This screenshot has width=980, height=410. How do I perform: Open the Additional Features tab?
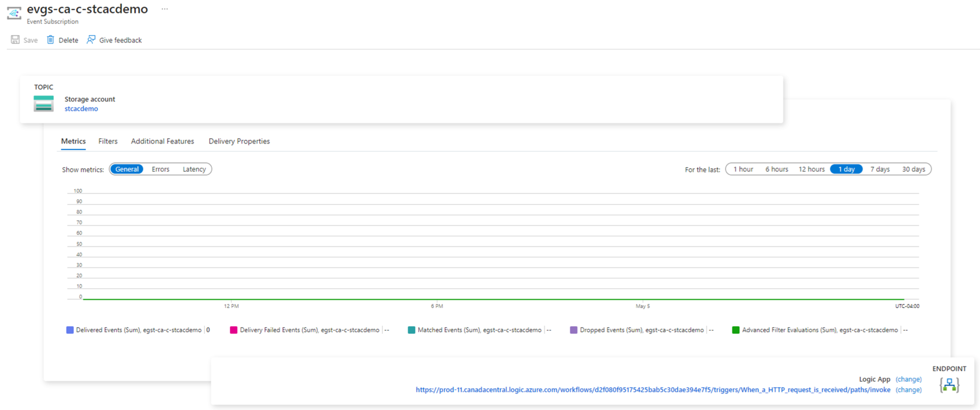click(162, 142)
